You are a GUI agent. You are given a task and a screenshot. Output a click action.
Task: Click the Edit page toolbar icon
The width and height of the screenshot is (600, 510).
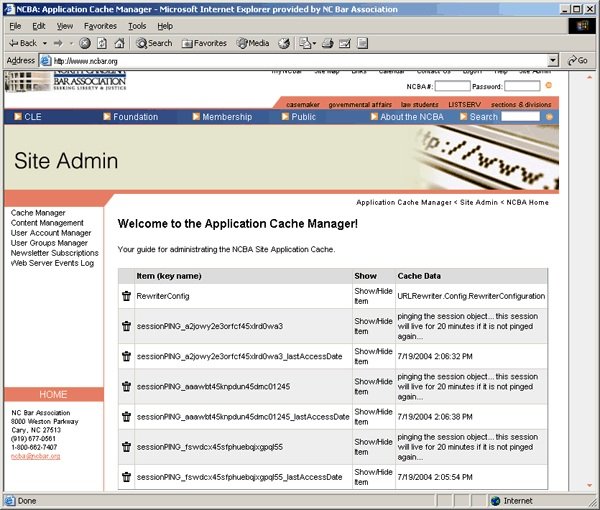pyautogui.click(x=345, y=43)
